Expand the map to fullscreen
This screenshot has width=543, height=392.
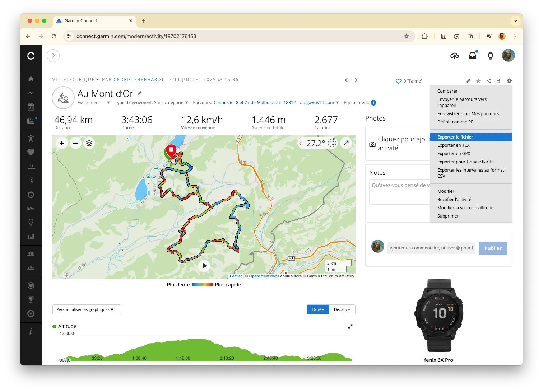[346, 143]
